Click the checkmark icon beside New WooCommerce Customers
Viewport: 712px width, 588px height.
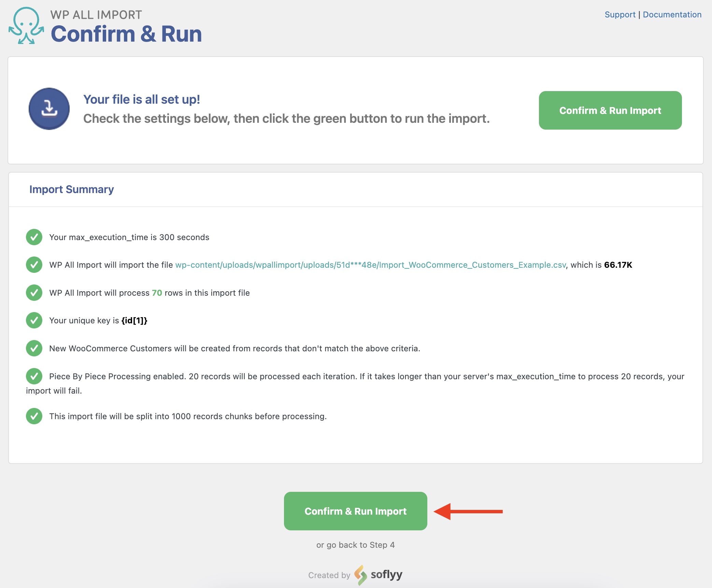(x=34, y=348)
